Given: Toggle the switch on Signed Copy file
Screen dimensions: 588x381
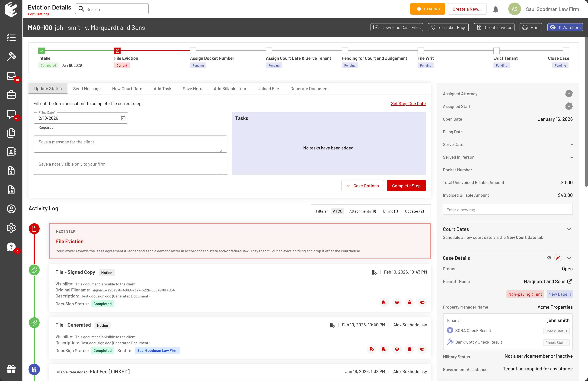Looking at the screenshot, I should [422, 302].
